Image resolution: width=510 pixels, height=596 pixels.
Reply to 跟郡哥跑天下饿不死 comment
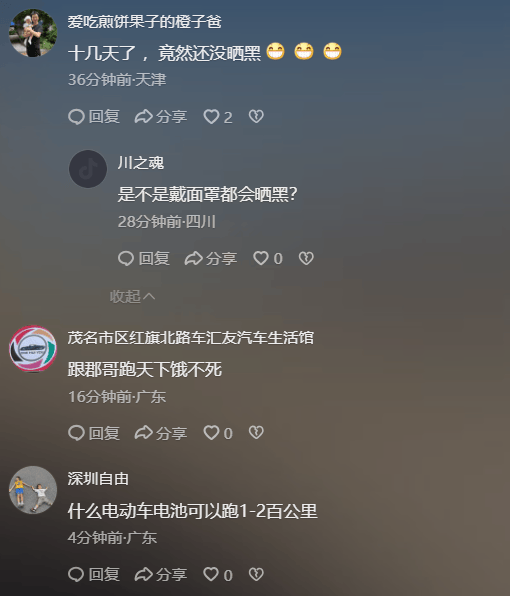click(x=94, y=433)
